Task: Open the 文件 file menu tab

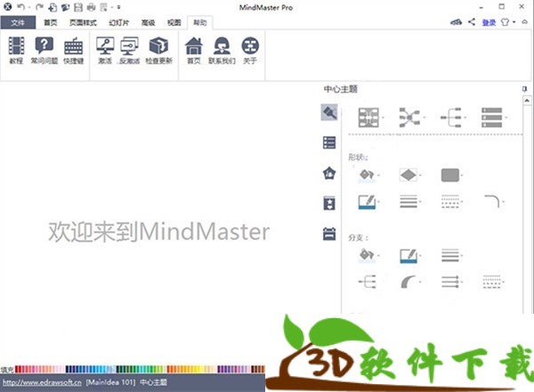Action: [x=18, y=23]
